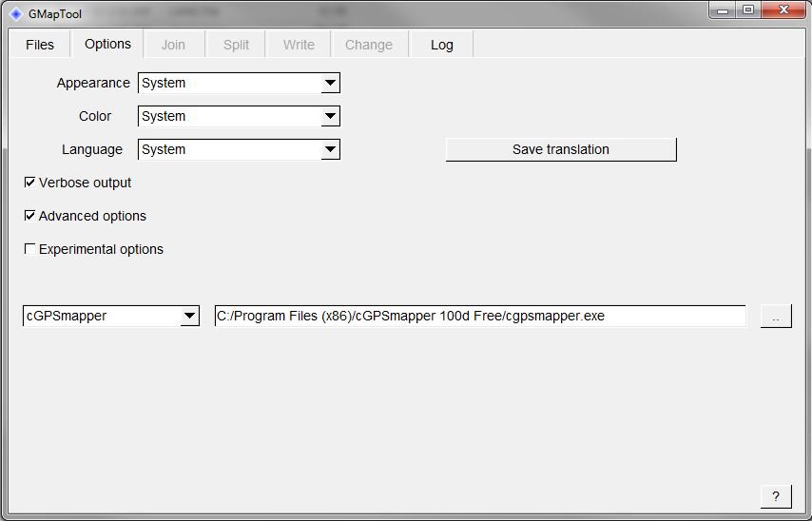The height and width of the screenshot is (521, 812).
Task: Click the Join tab
Action: (x=173, y=45)
